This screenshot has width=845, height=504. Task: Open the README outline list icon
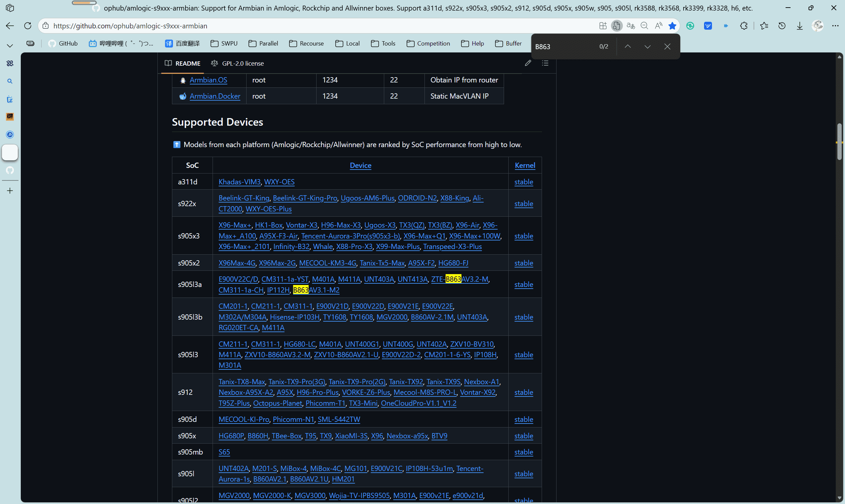coord(545,63)
